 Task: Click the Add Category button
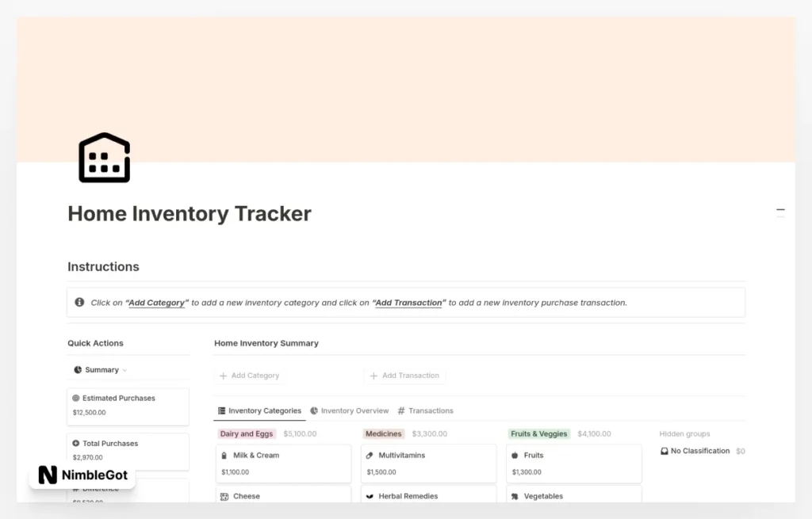250,376
